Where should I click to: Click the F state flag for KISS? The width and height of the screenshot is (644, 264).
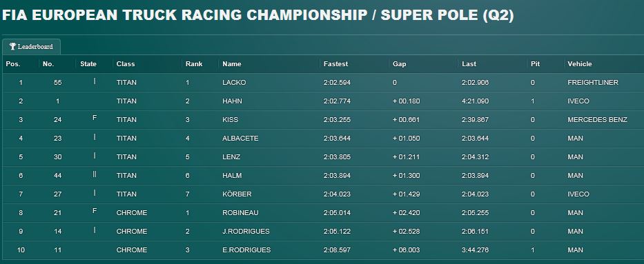click(x=95, y=118)
